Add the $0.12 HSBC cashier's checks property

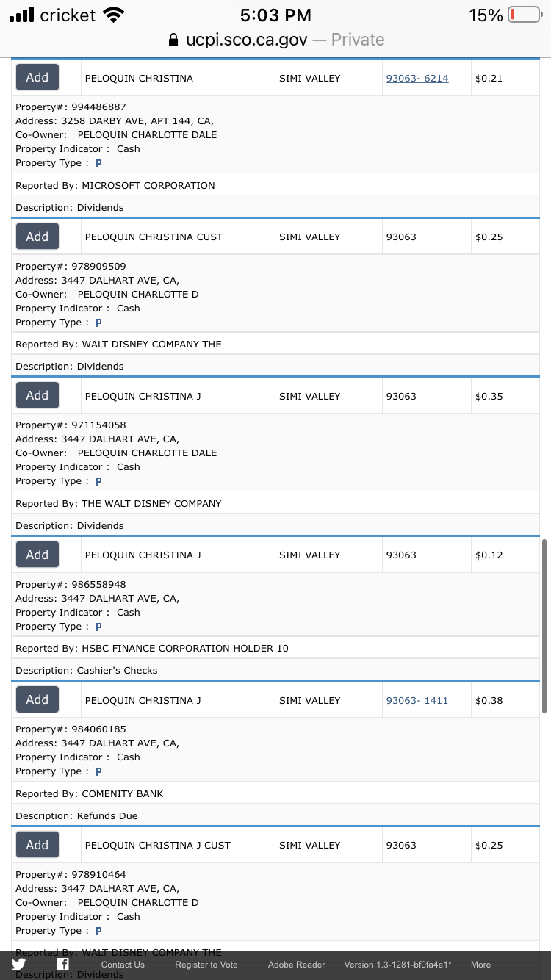[37, 555]
